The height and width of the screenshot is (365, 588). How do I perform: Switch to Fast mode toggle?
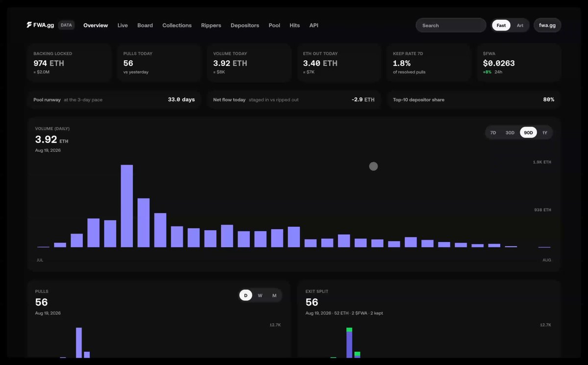pos(501,26)
